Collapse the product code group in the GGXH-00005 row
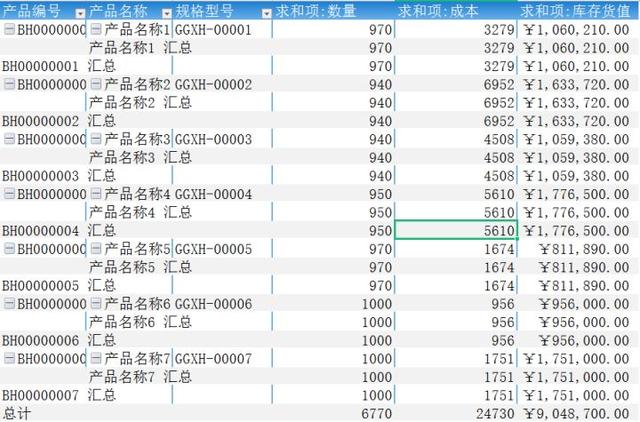The width and height of the screenshot is (640, 422). 9,248
